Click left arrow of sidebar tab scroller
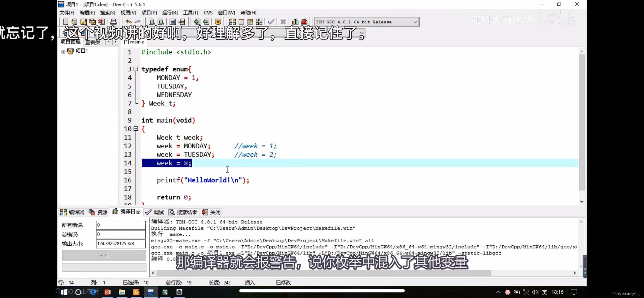 (x=109, y=42)
